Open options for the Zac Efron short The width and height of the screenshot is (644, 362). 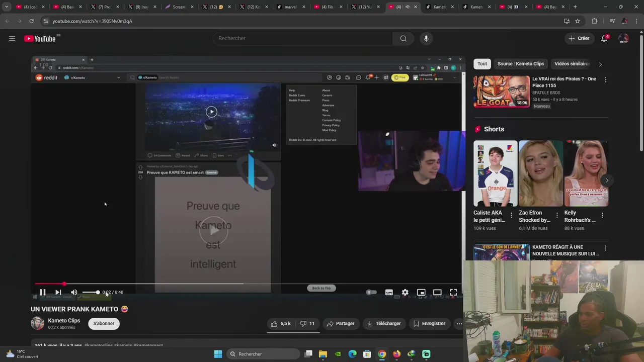557,215
